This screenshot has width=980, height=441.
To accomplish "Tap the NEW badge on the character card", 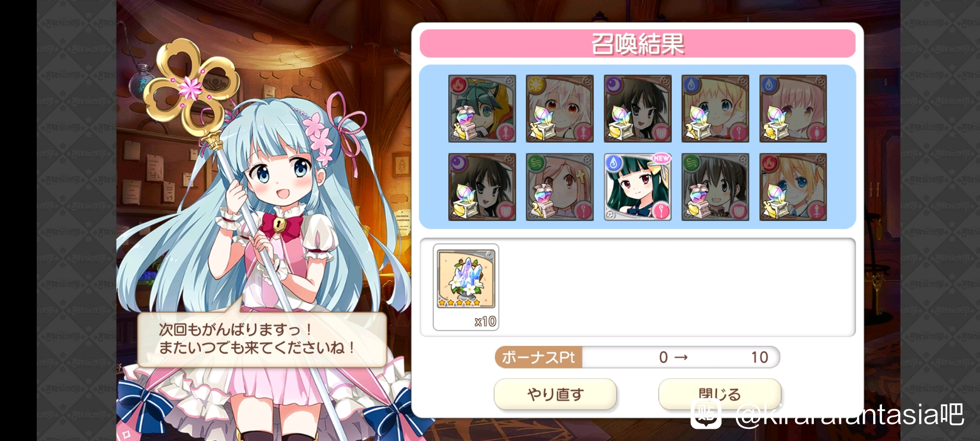I will [x=661, y=158].
